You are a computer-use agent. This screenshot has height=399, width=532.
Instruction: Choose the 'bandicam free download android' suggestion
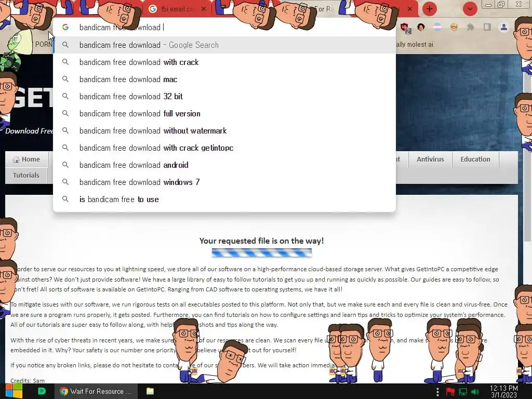(224, 165)
